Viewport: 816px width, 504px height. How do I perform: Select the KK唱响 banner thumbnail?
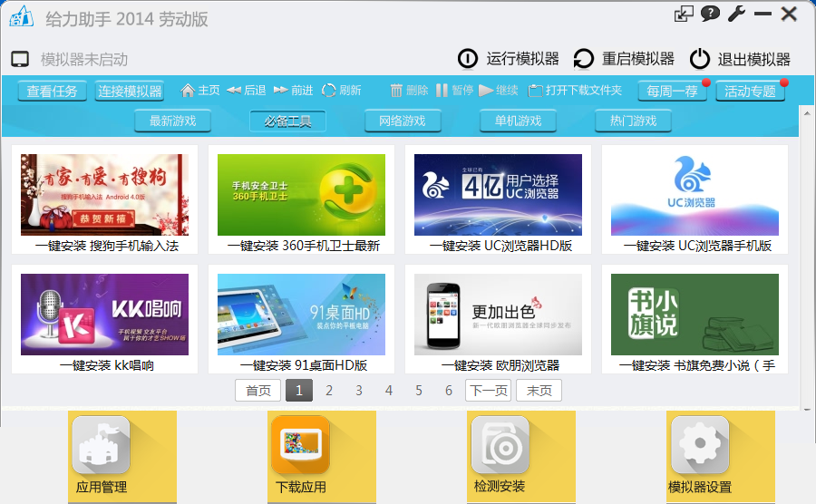(104, 315)
